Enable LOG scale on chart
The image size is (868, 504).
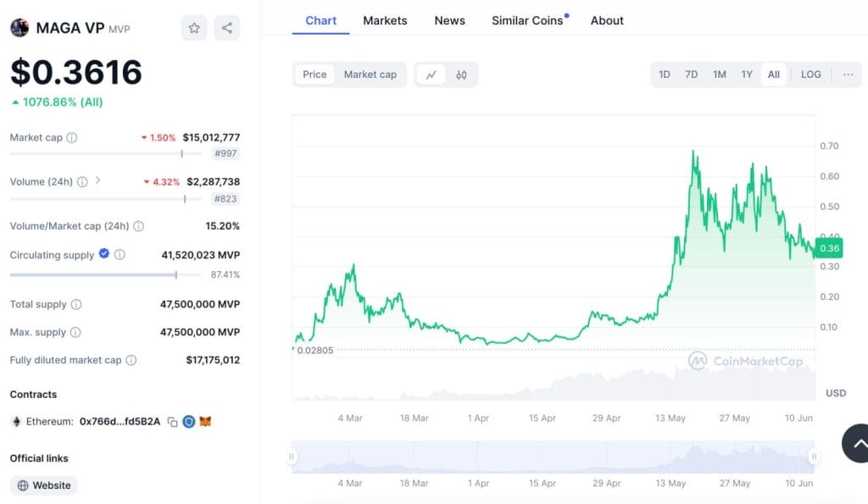coord(810,75)
